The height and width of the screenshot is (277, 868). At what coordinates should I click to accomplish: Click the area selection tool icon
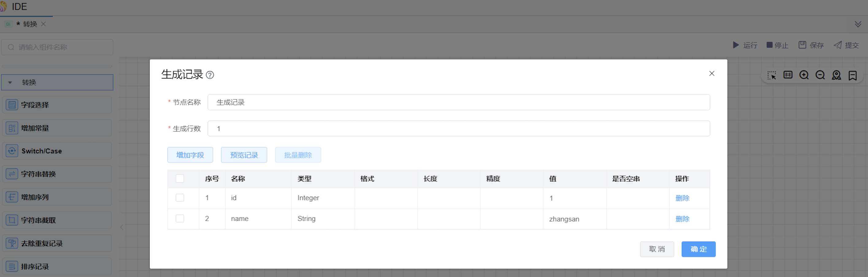(772, 75)
